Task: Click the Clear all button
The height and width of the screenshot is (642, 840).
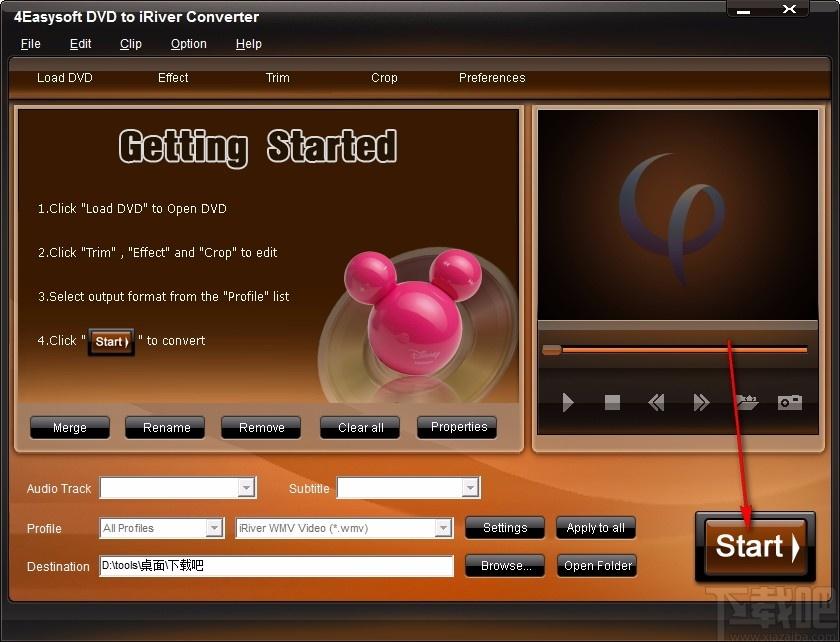Action: pyautogui.click(x=361, y=428)
